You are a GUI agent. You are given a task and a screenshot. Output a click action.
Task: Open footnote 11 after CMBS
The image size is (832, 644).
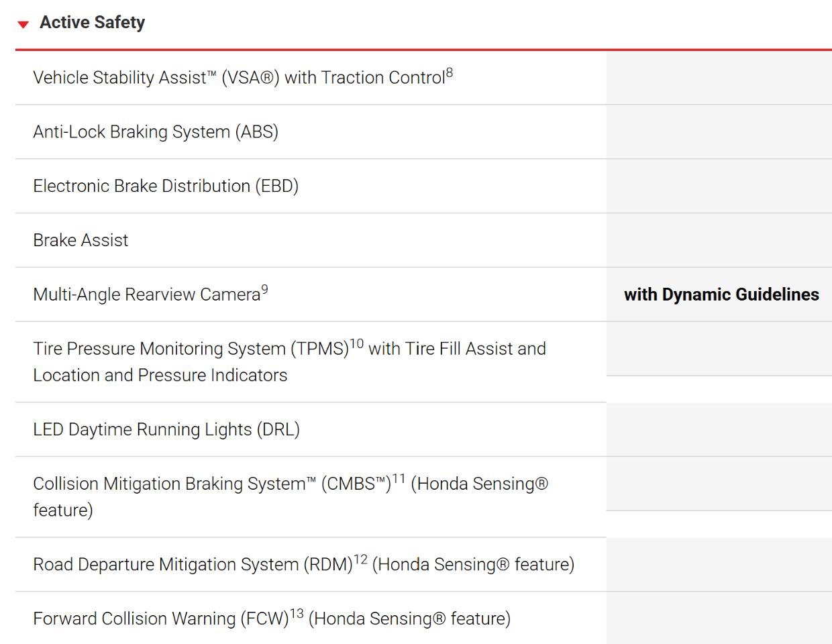coord(399,479)
